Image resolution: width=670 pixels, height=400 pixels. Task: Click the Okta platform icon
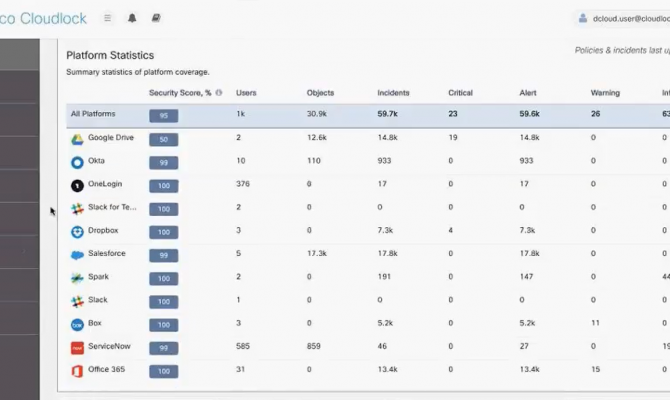pos(77,162)
